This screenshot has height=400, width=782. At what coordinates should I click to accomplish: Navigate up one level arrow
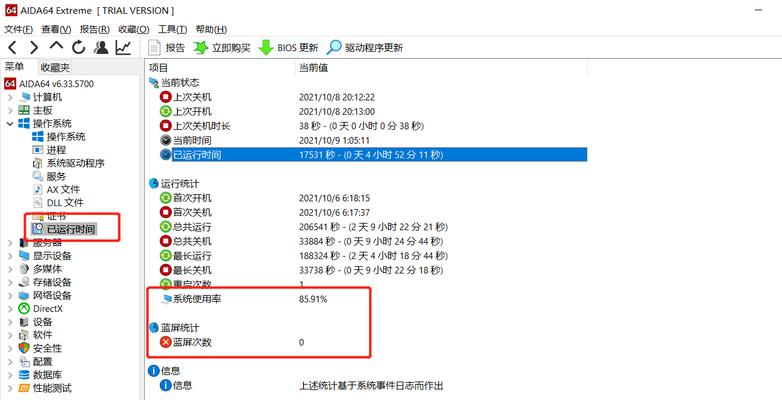tap(56, 46)
